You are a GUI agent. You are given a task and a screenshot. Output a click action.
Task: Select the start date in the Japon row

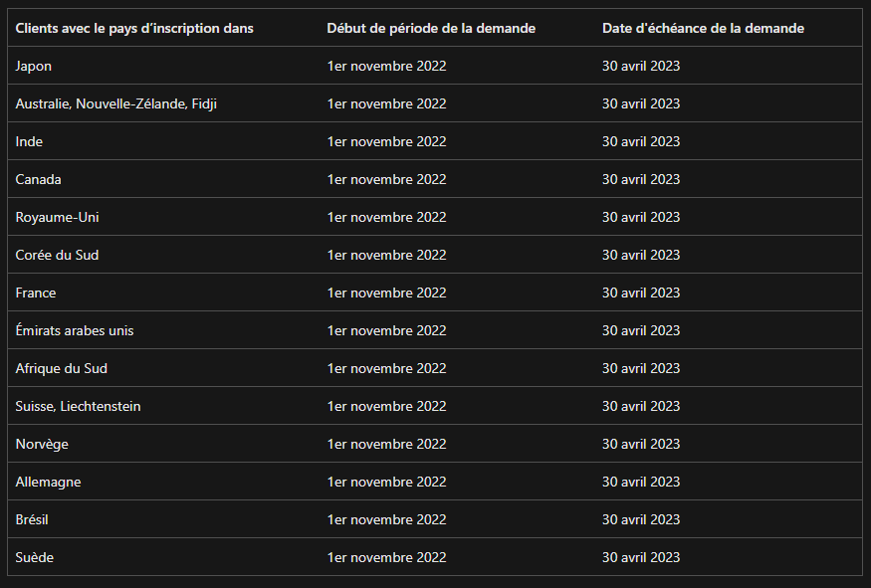[386, 66]
